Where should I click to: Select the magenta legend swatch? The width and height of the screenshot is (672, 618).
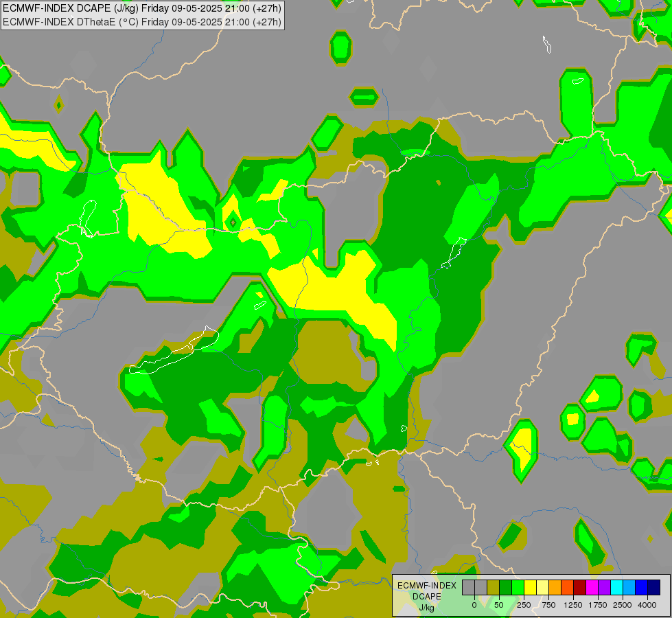point(592,587)
